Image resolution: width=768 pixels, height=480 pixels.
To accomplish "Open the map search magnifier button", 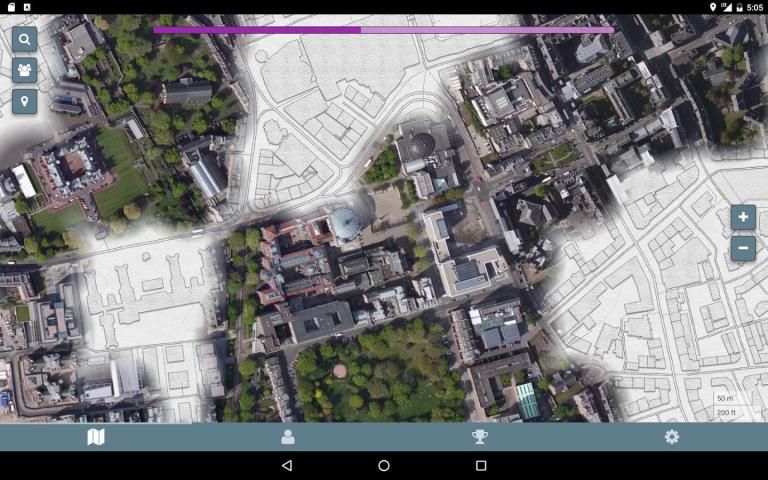I will tap(25, 39).
